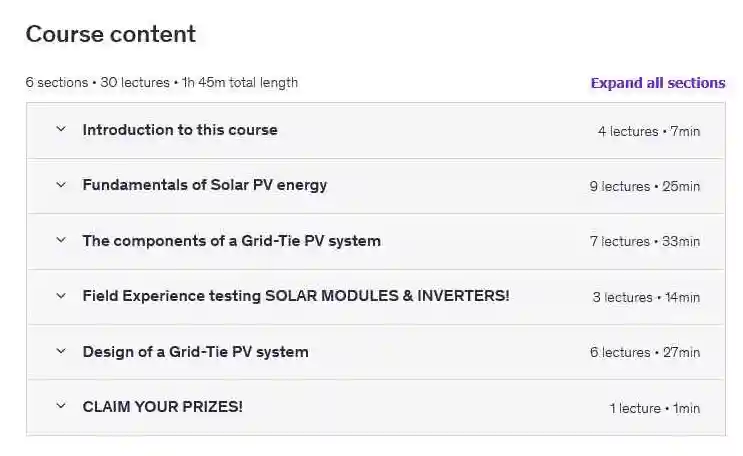The image size is (743, 456).
Task: Click chevron beside CLAIM YOUR PRIZES!
Action: click(61, 407)
